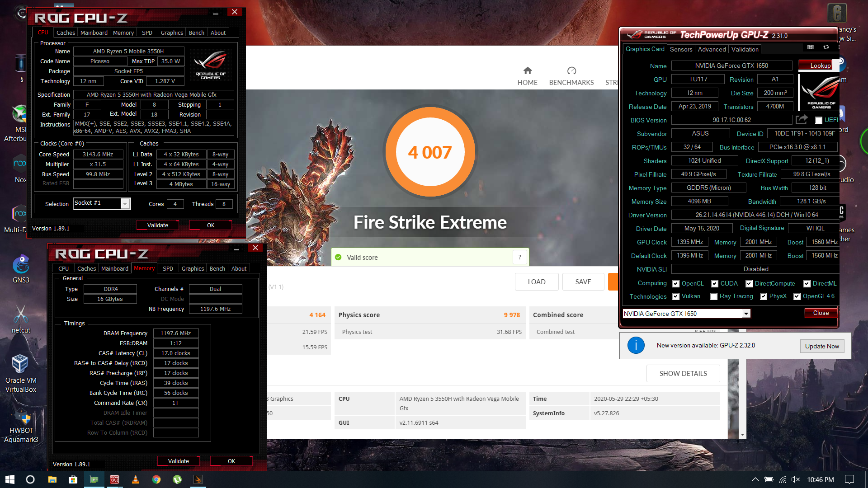Toggle OpenCL checkbox in GPU-Z

676,284
